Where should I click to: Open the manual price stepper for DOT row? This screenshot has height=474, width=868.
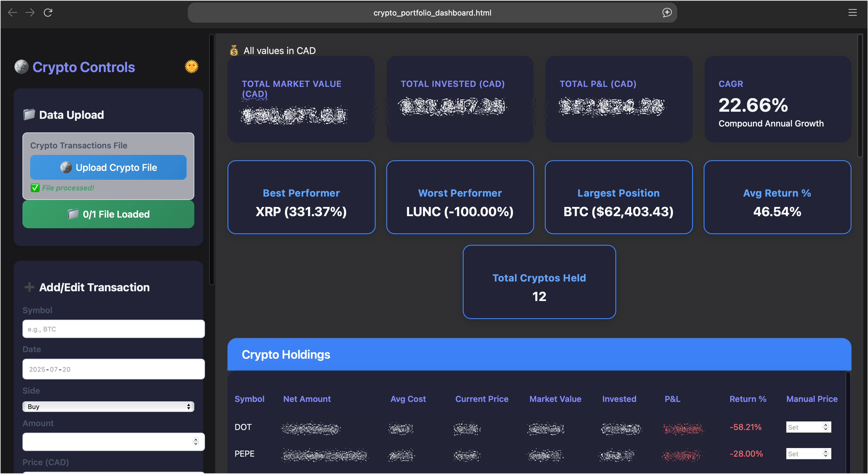826,427
